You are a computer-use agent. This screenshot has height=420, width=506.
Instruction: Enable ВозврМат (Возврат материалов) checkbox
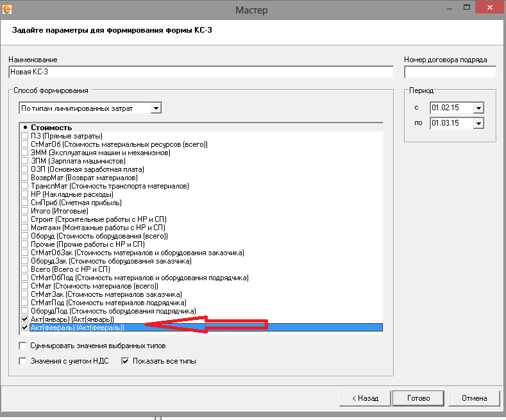[25, 178]
